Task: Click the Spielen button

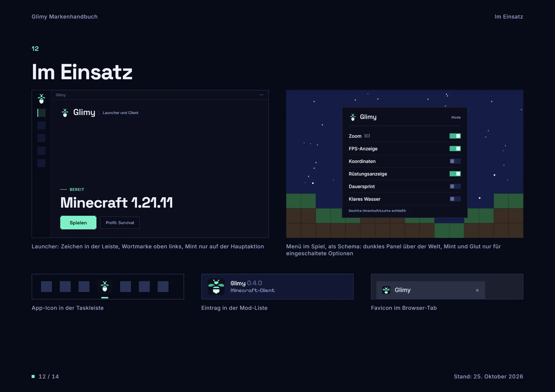Action: [x=78, y=223]
